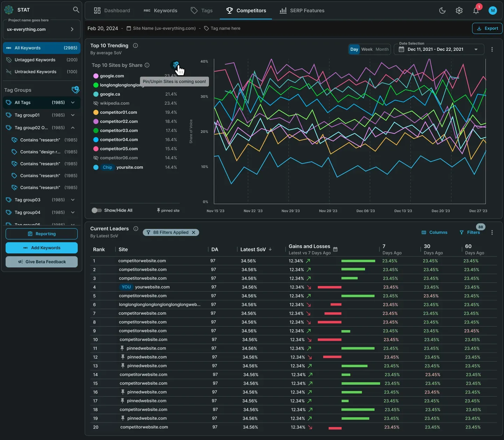
Task: Click the google.com pink color swatch
Action: pyautogui.click(x=96, y=76)
